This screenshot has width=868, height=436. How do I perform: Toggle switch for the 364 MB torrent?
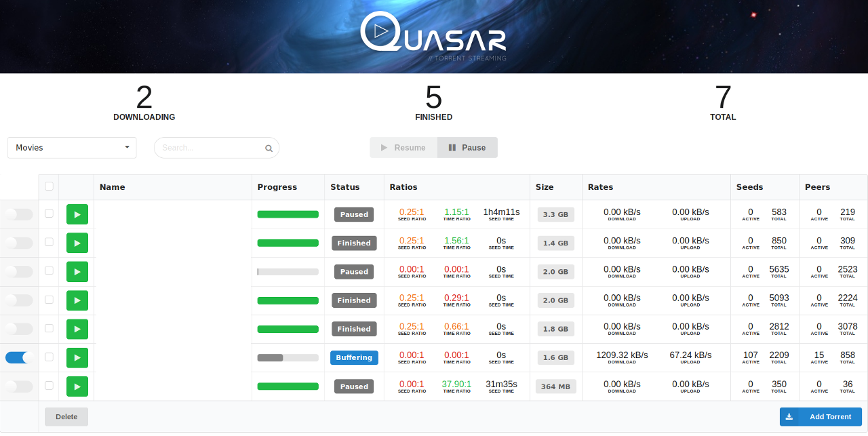point(19,387)
